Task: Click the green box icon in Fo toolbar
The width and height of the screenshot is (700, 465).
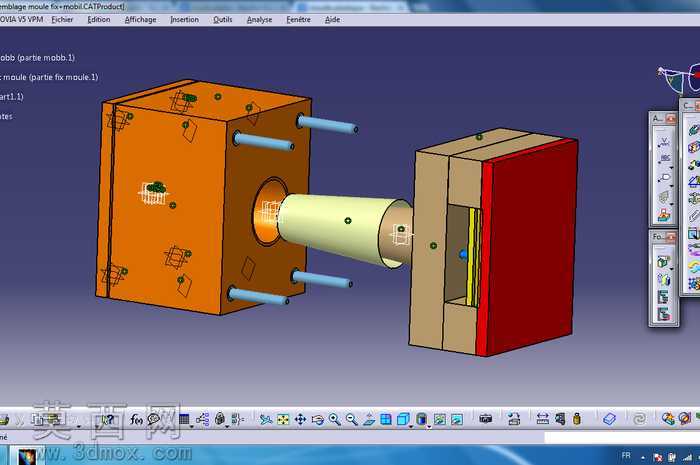Action: [x=663, y=261]
